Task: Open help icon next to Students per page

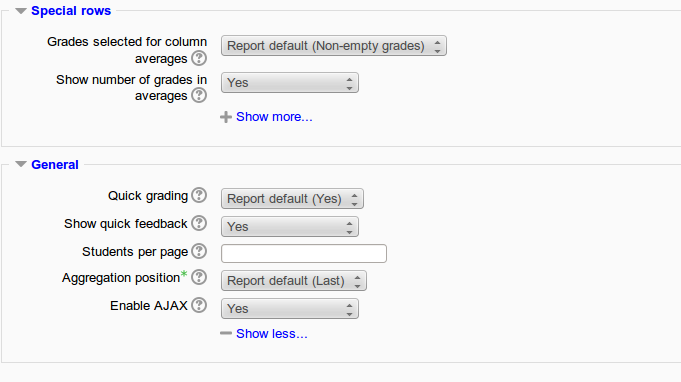Action: point(199,251)
